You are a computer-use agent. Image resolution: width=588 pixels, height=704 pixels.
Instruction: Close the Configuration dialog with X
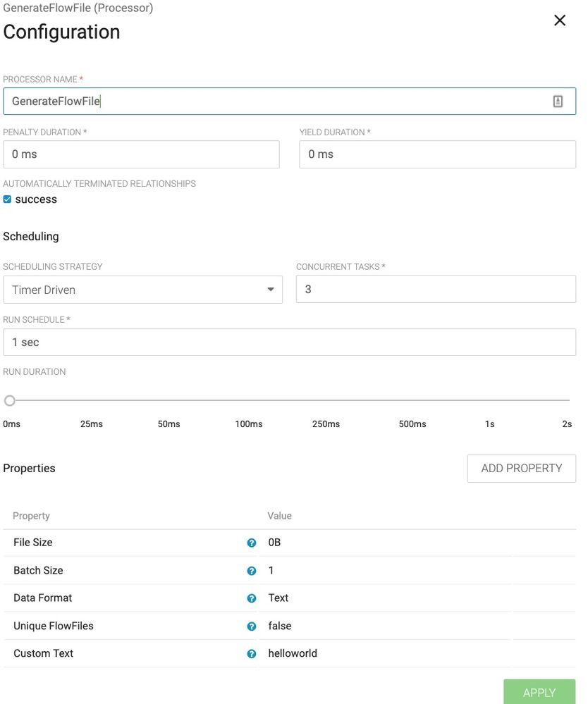coord(560,20)
